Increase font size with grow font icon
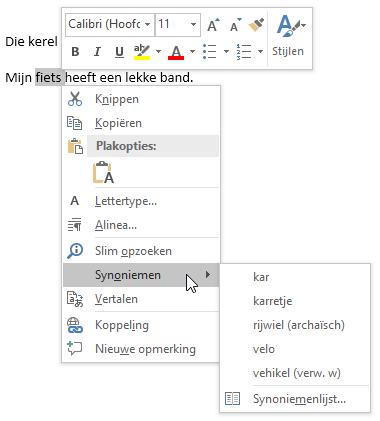Image resolution: width=380 pixels, height=421 pixels. (x=213, y=25)
